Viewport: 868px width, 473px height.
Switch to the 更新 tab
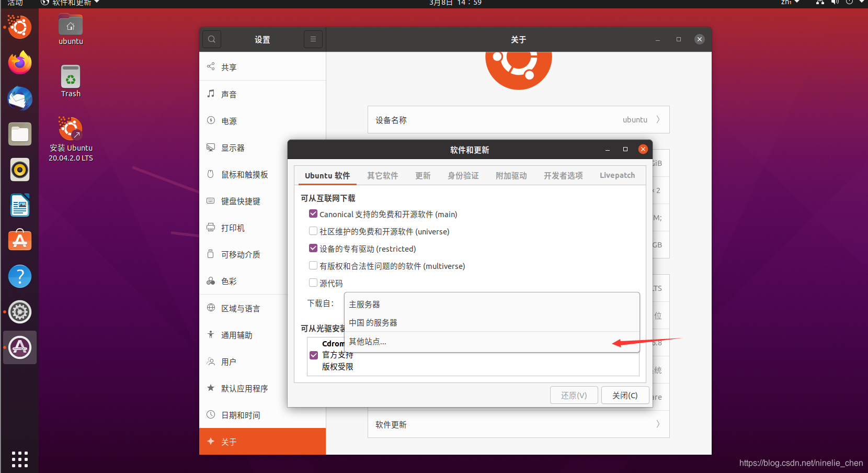coord(423,176)
